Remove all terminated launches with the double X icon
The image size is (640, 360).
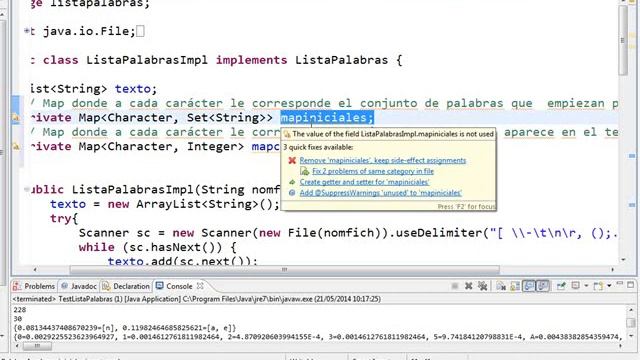[482, 286]
